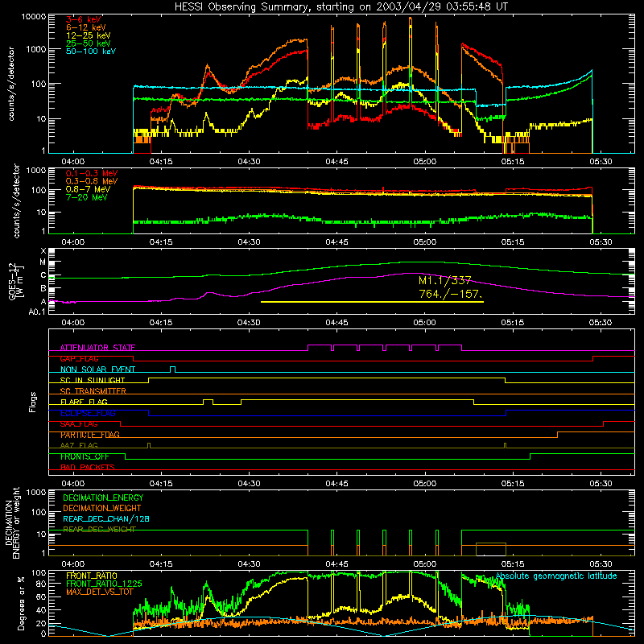Click the vertical Flags axis label
The height and width of the screenshot is (644, 644).
pyautogui.click(x=33, y=402)
